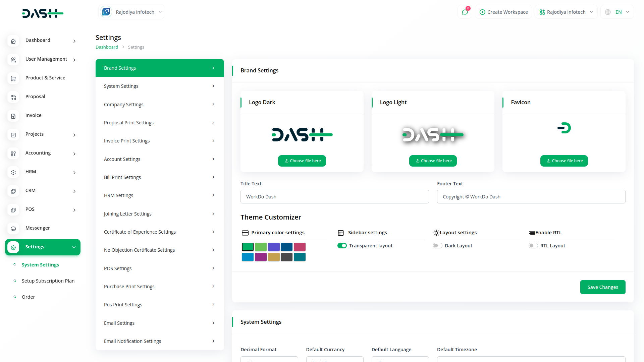Click the notifications bubble icon with badge
This screenshot has width=644, height=362.
465,12
